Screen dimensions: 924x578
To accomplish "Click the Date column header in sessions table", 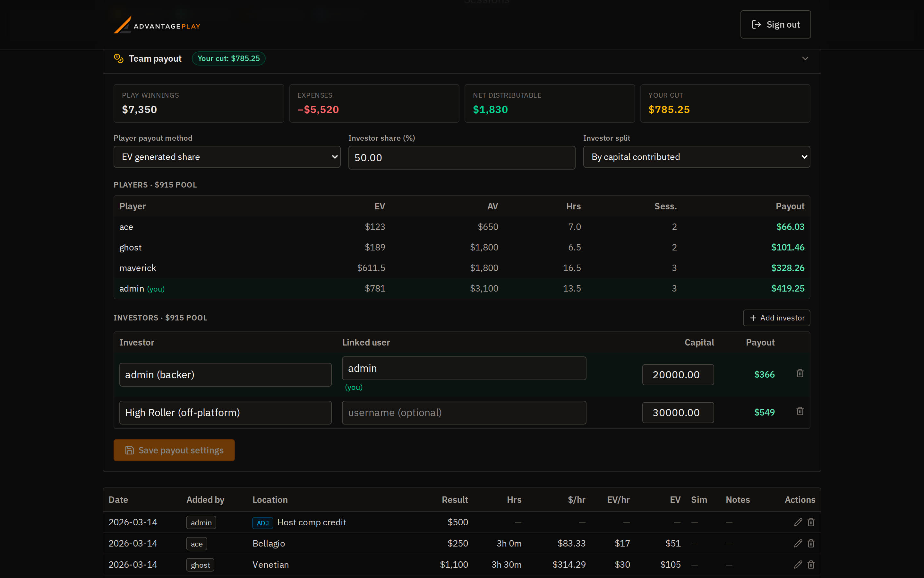I will [118, 500].
